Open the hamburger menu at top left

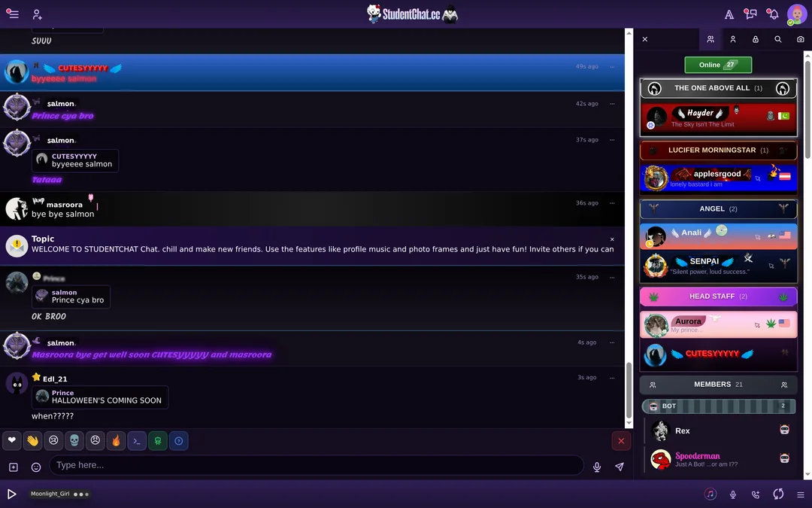click(x=13, y=14)
